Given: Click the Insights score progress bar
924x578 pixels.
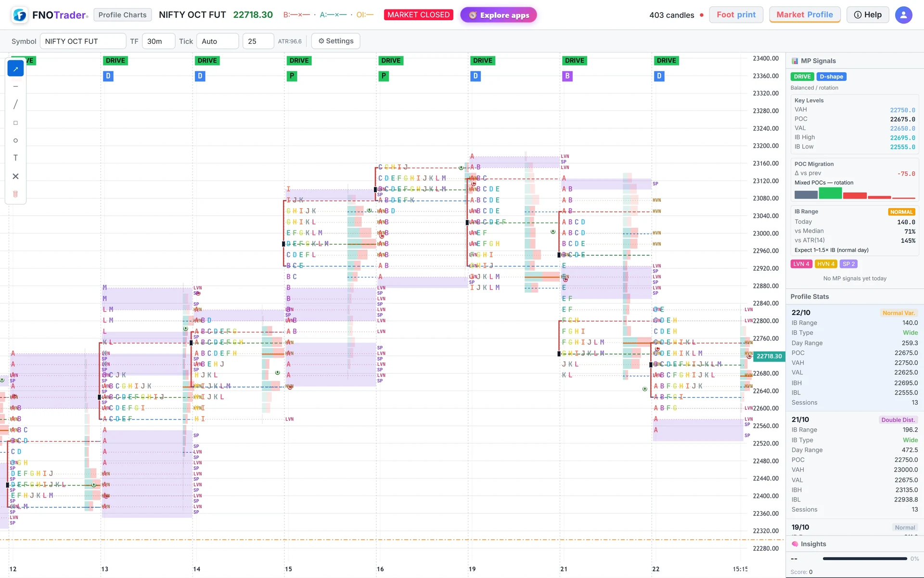Looking at the screenshot, I should coord(865,559).
